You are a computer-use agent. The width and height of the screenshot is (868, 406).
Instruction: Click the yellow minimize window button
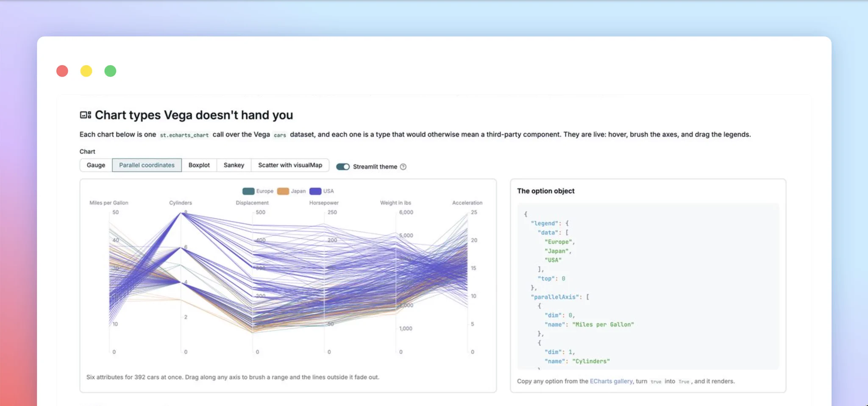click(86, 71)
